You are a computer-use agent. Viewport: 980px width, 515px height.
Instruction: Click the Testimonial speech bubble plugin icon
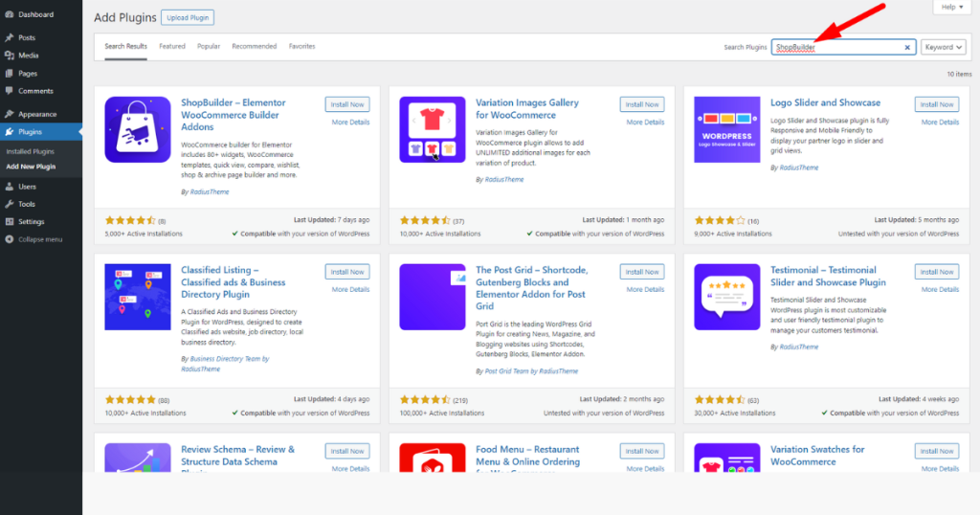tap(727, 297)
